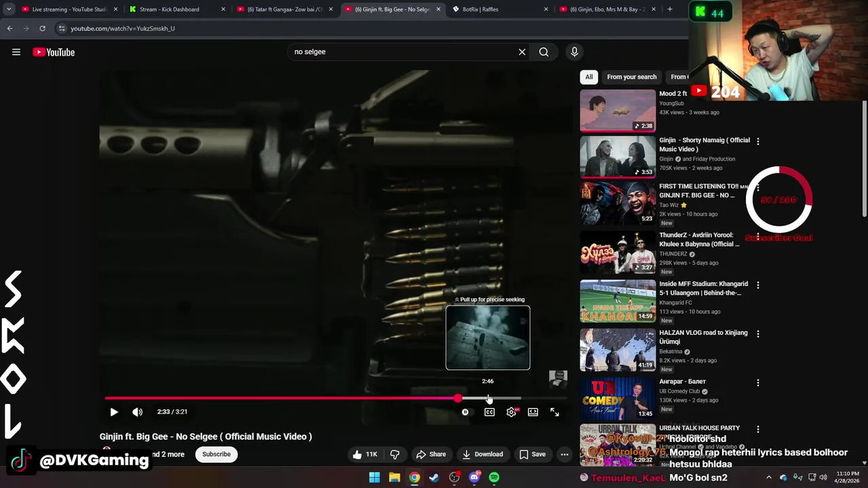Open more actions ellipsis under the video
868x488 pixels.
[564, 454]
